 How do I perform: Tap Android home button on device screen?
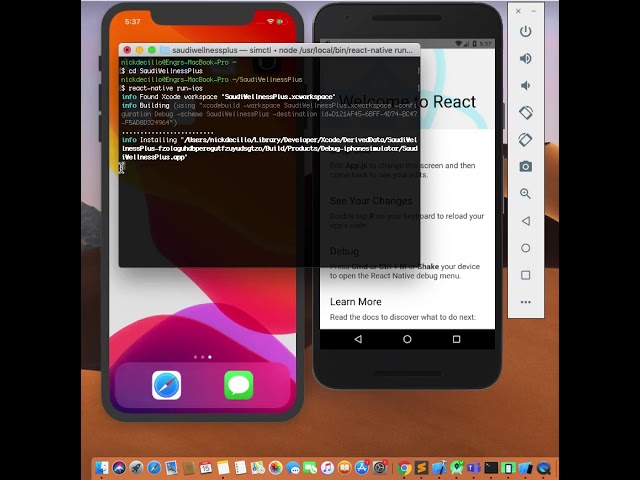pyautogui.click(x=407, y=339)
